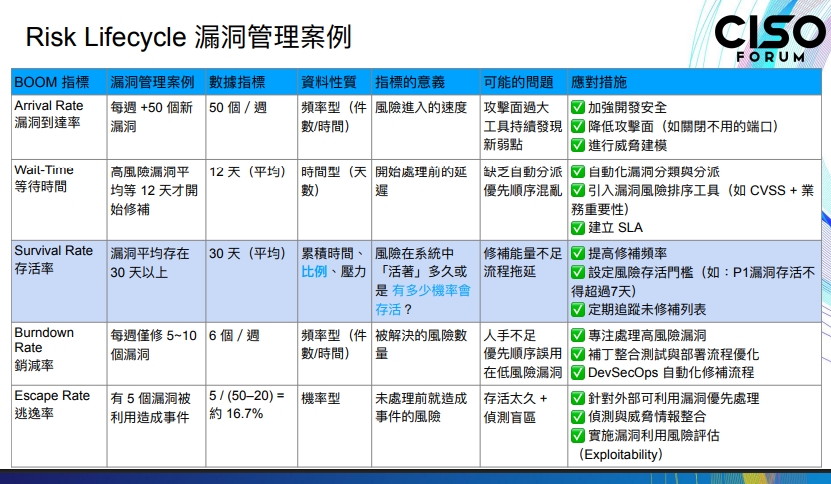Click the 數據指標 column header
Image resolution: width=831 pixels, height=484 pixels.
click(252, 82)
